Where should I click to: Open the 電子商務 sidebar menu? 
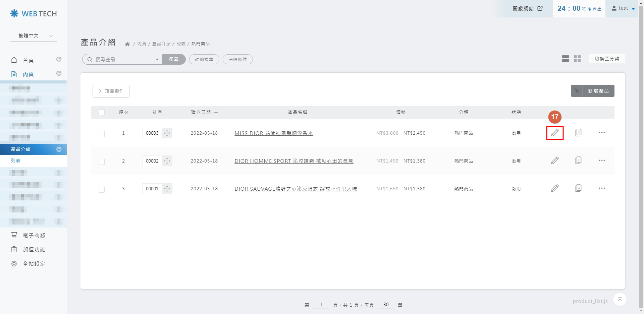[34, 235]
